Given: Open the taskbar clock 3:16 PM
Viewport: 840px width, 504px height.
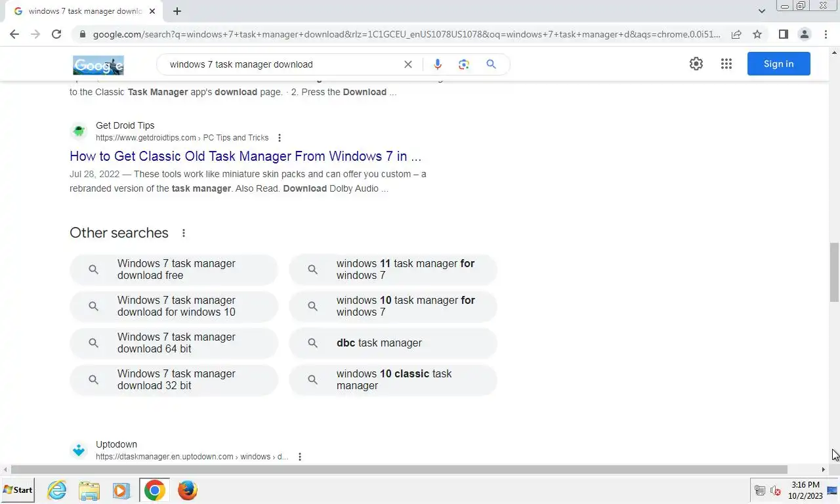Looking at the screenshot, I should tap(805, 490).
